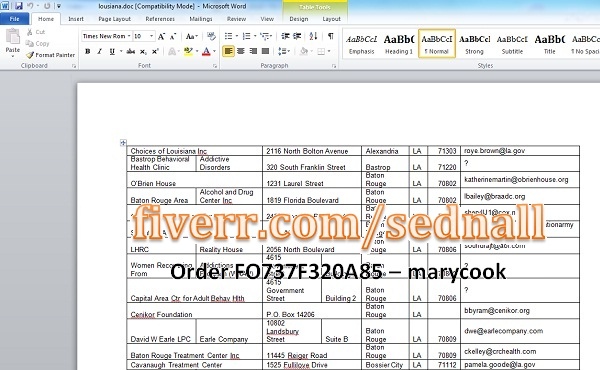
Task: Apply superscript formatting
Action: (155, 51)
